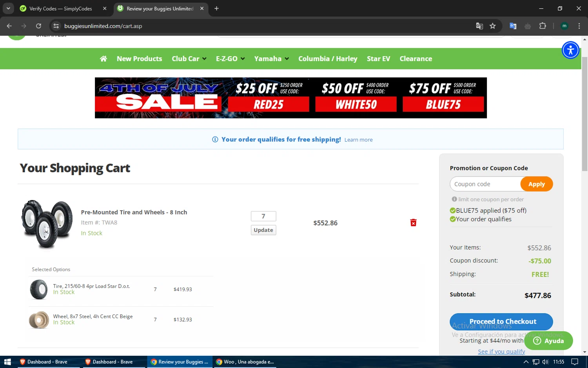
Task: Expand the E-Z-GO menu
Action: [230, 59]
